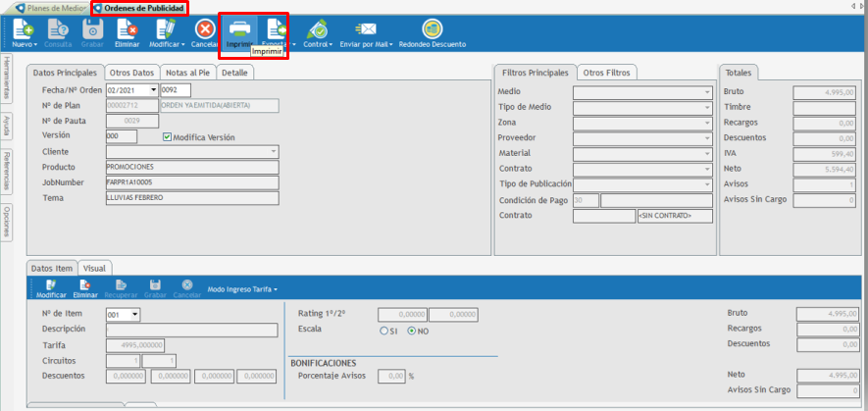The height and width of the screenshot is (411, 868).
Task: Switch to the Otros Filtros tab
Action: click(606, 73)
